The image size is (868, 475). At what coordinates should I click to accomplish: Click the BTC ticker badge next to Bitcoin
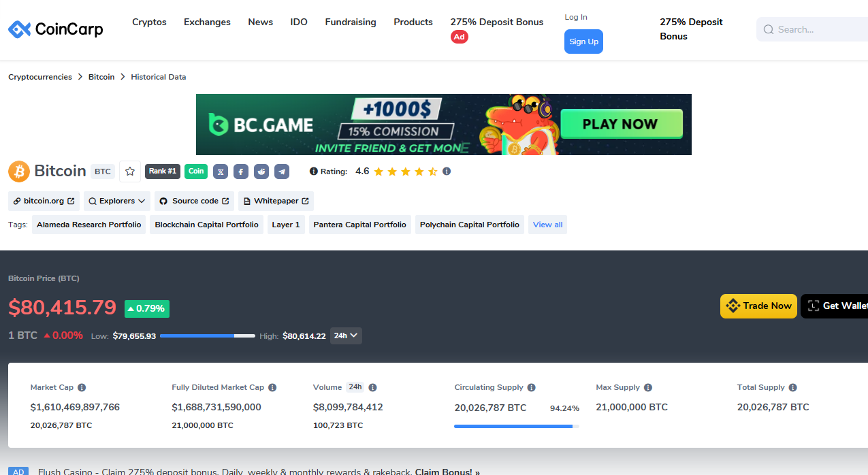103,171
